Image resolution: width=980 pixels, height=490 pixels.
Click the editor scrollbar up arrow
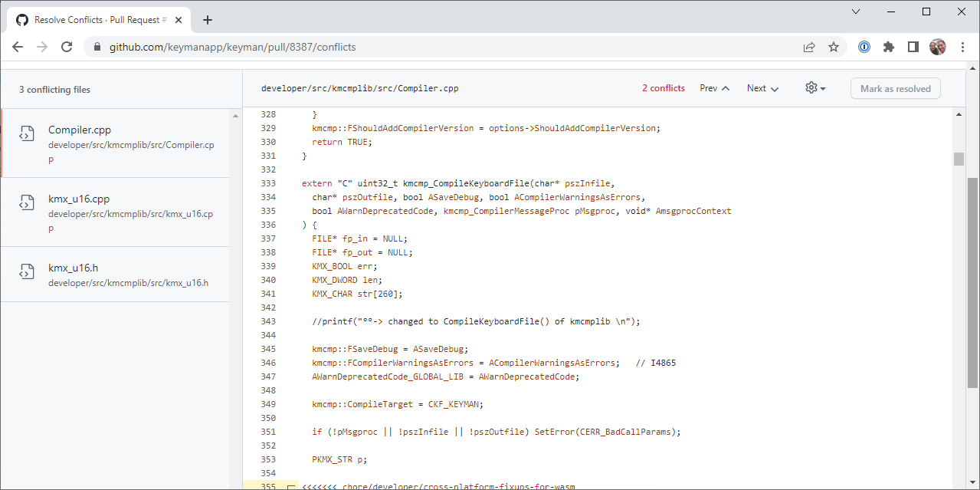959,114
